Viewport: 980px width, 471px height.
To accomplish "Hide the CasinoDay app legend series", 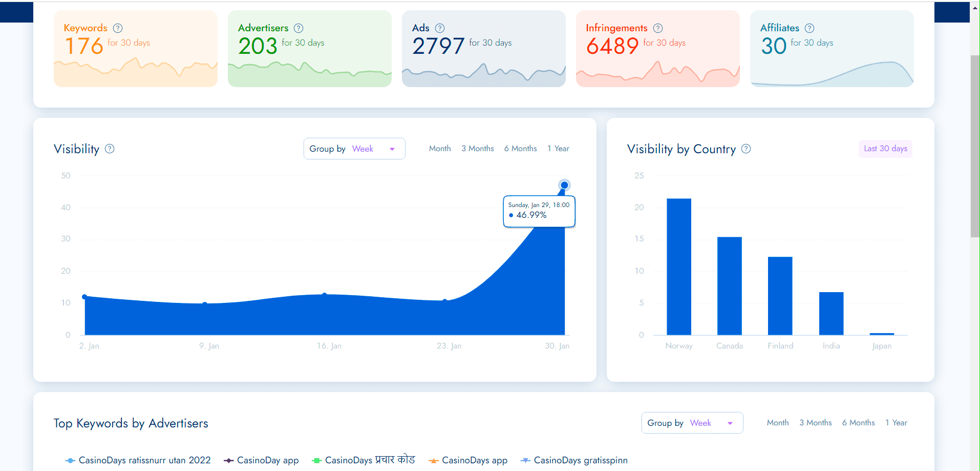I will click(x=262, y=460).
